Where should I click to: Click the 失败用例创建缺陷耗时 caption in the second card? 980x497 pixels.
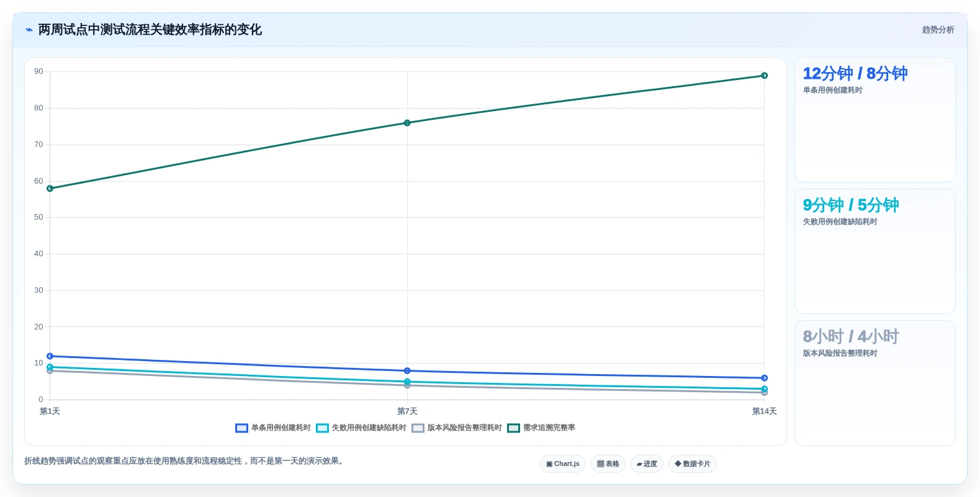coord(840,222)
